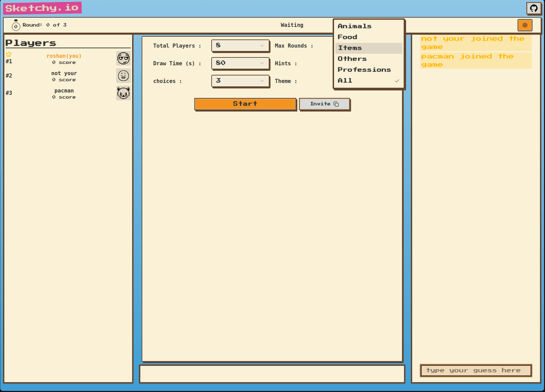Click roshan's glasses avatar
Image resolution: width=545 pixels, height=392 pixels.
tap(123, 58)
